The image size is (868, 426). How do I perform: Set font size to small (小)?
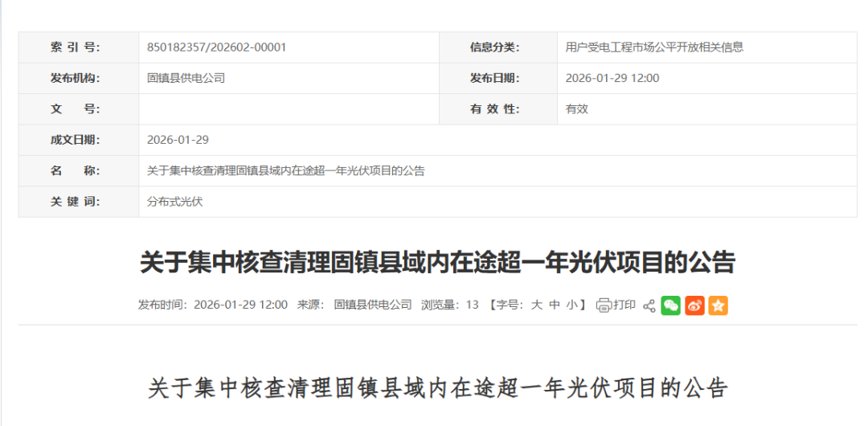[572, 305]
